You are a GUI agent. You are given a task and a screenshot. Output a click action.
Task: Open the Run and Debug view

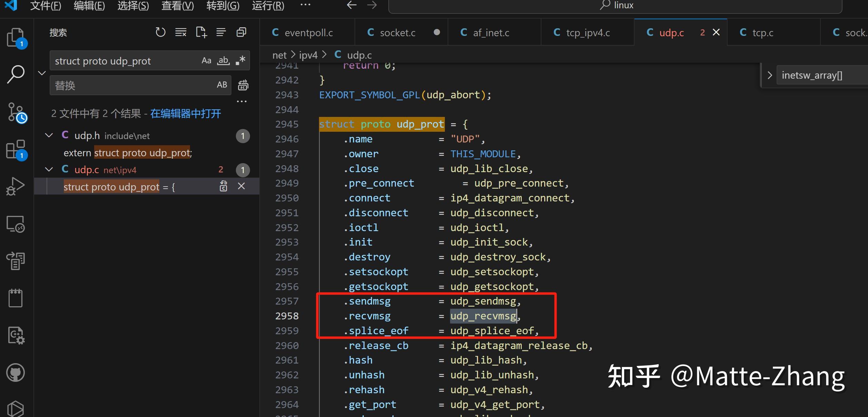(x=15, y=187)
